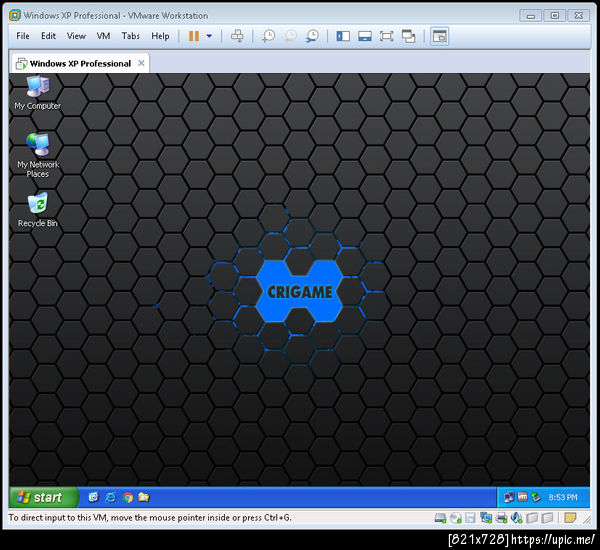Take a snapshot of this VM
600x550 pixels.
click(x=268, y=36)
